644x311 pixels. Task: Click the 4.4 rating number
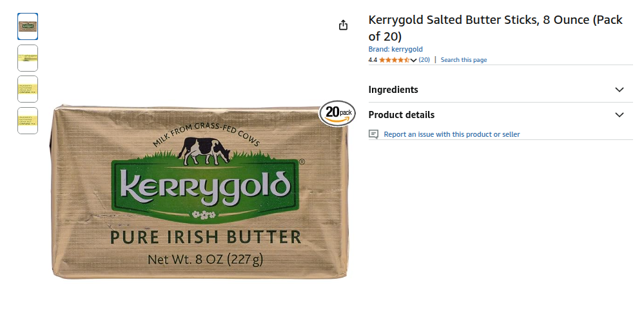(373, 60)
